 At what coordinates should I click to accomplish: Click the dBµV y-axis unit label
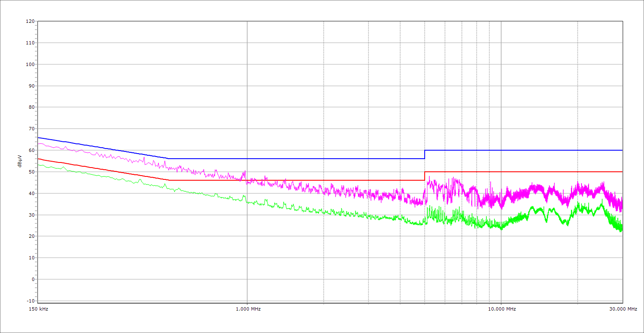point(20,161)
